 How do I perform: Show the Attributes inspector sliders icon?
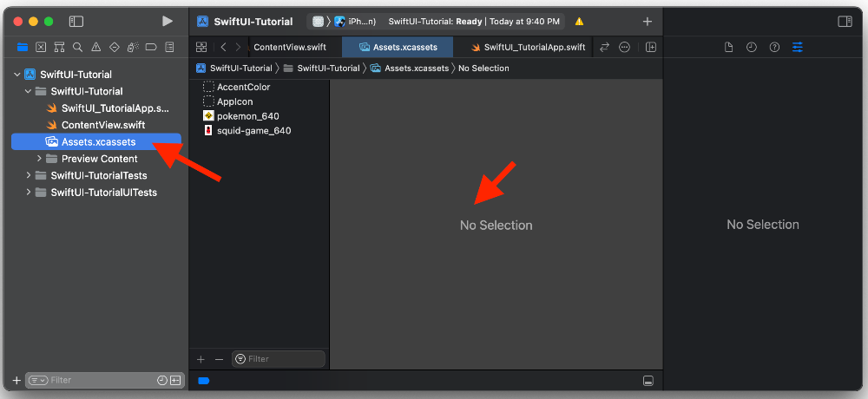point(798,47)
